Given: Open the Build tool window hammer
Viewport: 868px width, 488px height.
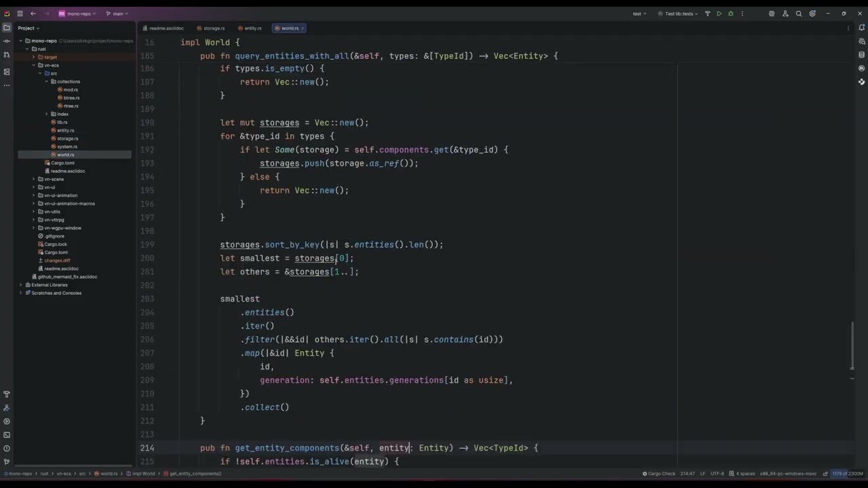Looking at the screenshot, I should [x=7, y=394].
